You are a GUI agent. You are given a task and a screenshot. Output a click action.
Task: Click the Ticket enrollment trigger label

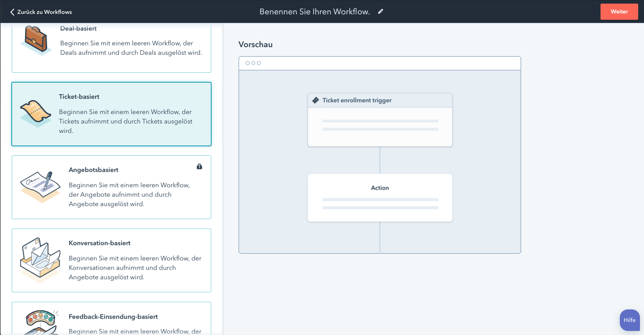pos(357,100)
